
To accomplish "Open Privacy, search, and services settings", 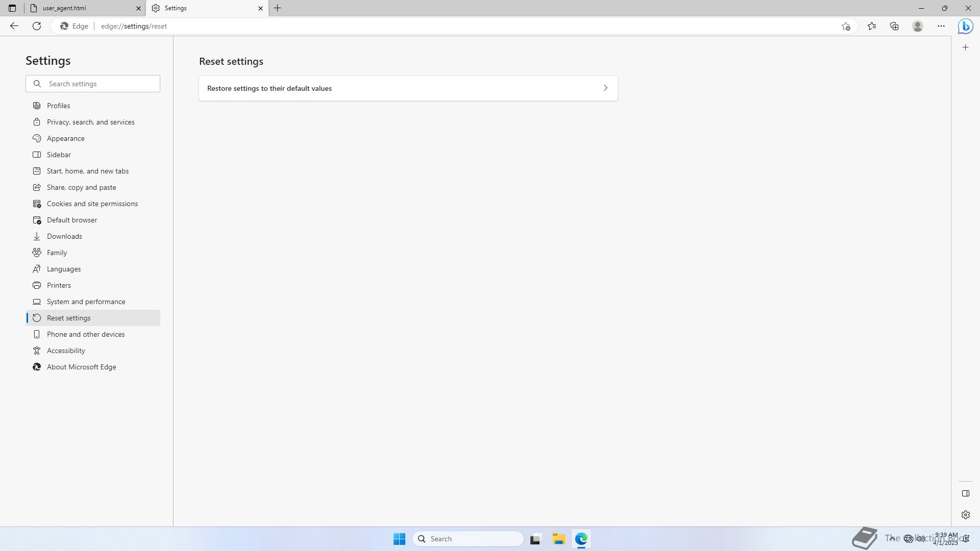I will [x=90, y=122].
